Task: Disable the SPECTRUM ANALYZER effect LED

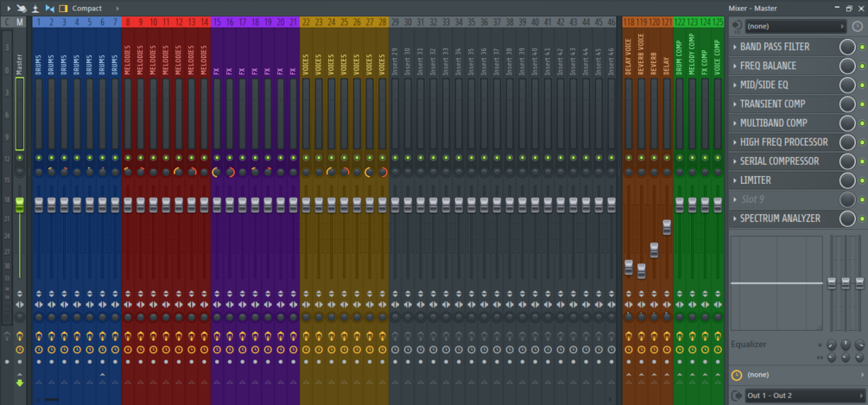Action: 862,219
